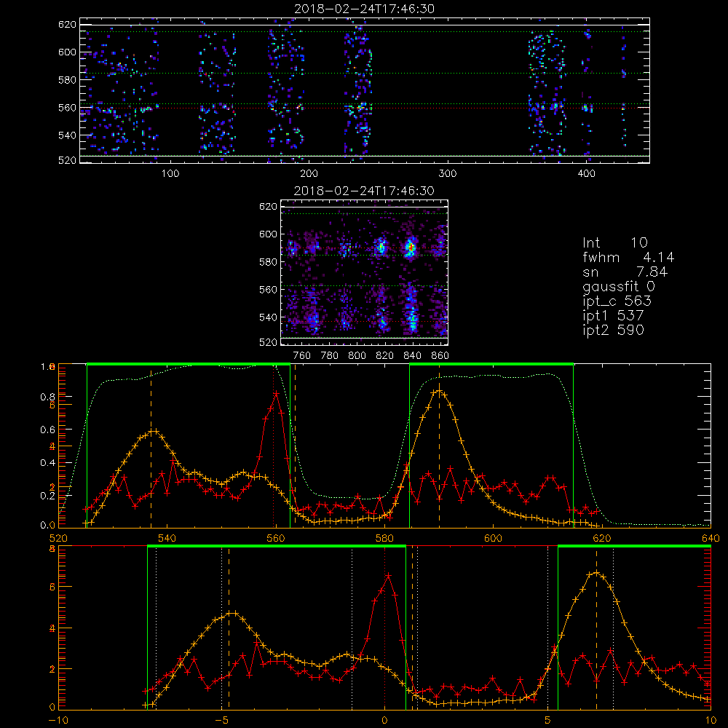Click the orange x-axis label 640 of profile plot

(x=711, y=538)
